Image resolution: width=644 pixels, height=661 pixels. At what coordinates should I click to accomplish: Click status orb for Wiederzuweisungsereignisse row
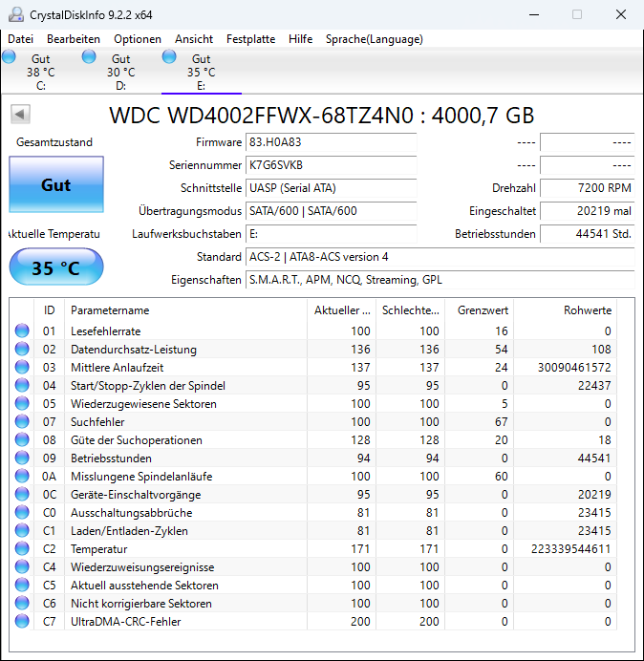click(22, 566)
